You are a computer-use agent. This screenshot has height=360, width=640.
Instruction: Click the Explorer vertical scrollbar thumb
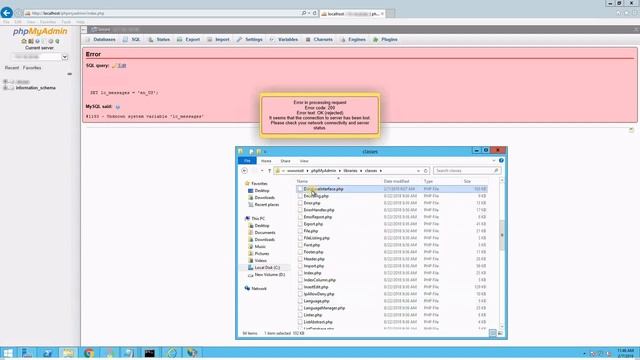[502, 235]
